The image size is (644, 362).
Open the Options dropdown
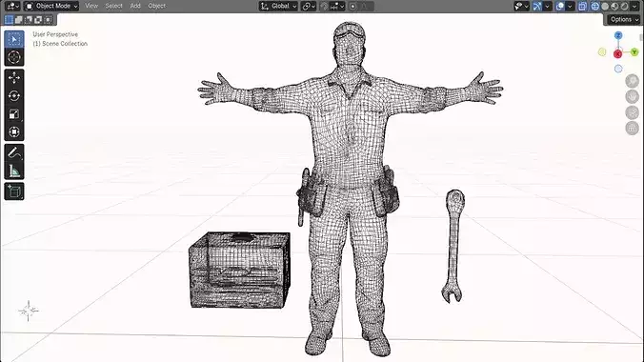coord(624,20)
